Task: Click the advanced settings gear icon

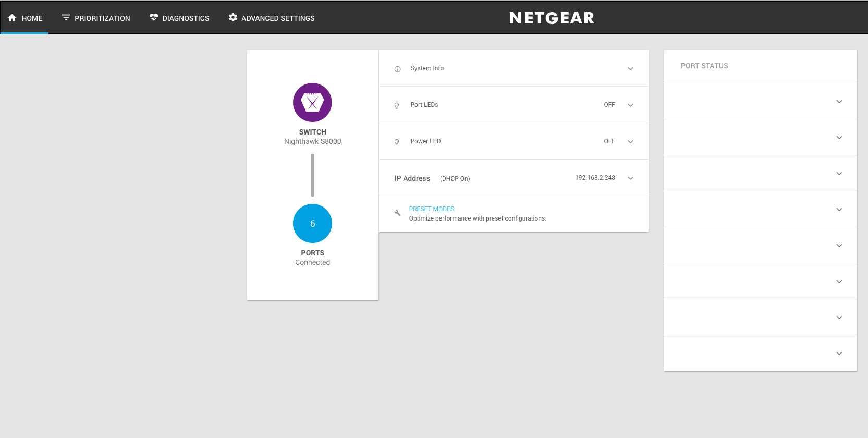Action: [233, 18]
